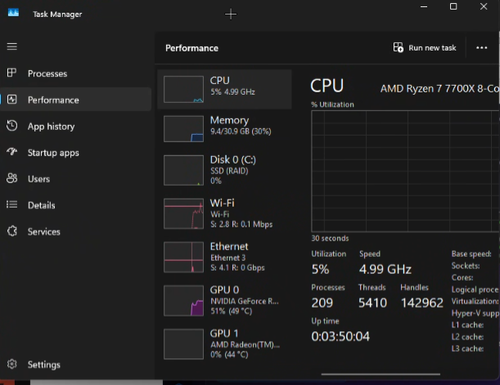Open the Services page
The image size is (500, 385).
tap(76, 231)
